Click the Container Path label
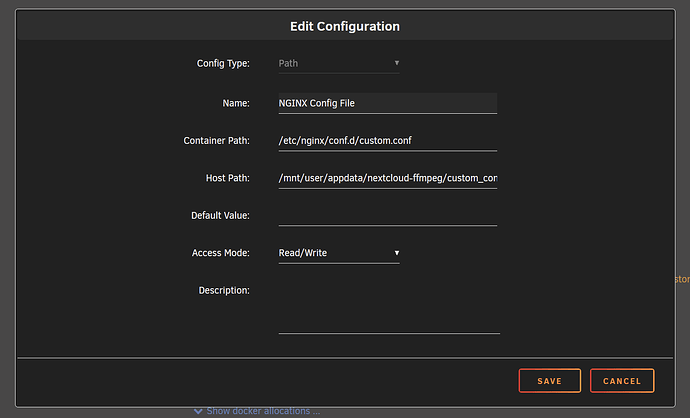Screen dimensions: 690x418 pyautogui.click(x=216, y=140)
